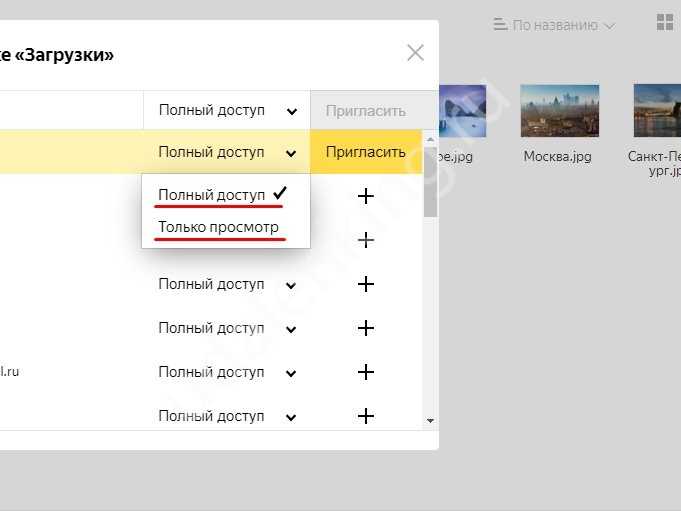Switch to tile grid view icon
681x511 pixels.
point(664,22)
